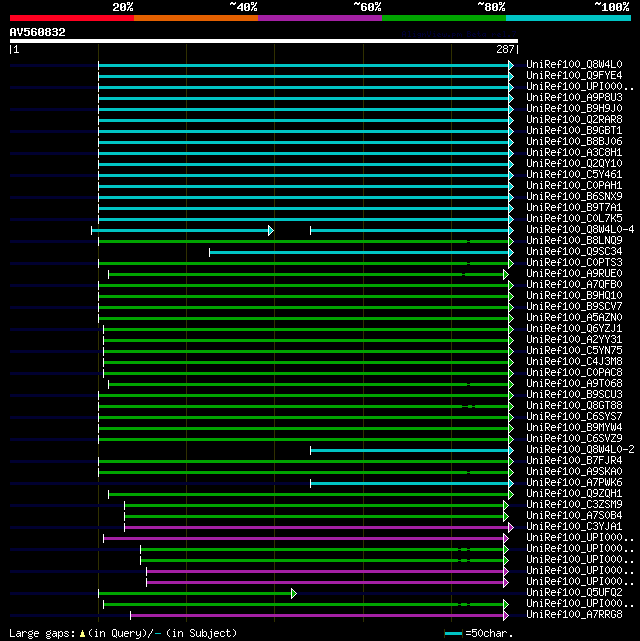
Task: Select the UniRef100_A7S0B4 label
Action: coord(574,515)
